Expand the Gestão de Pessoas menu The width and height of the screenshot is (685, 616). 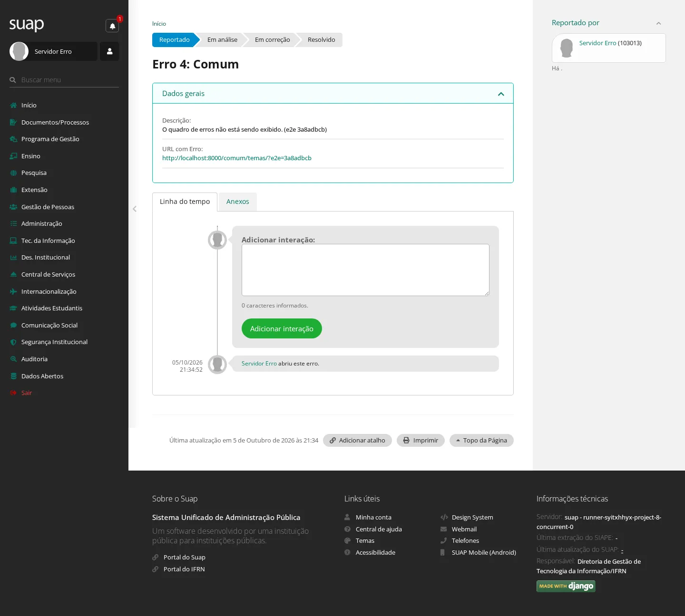[x=48, y=207]
